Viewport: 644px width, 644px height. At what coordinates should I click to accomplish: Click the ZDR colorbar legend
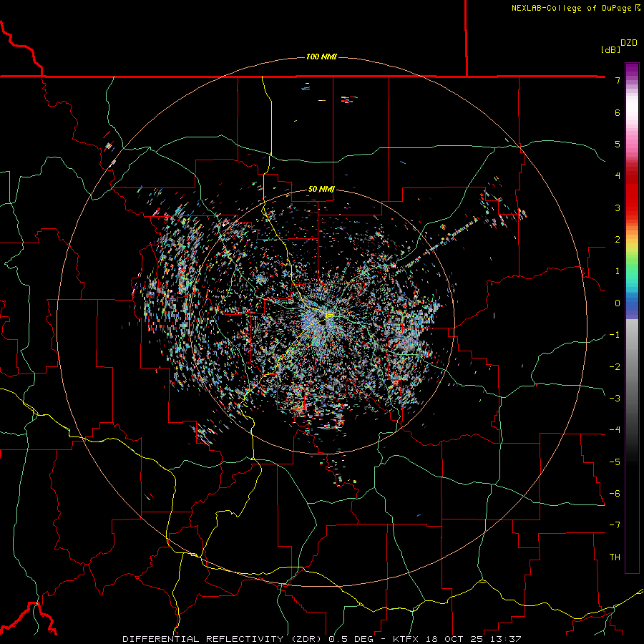[632, 318]
